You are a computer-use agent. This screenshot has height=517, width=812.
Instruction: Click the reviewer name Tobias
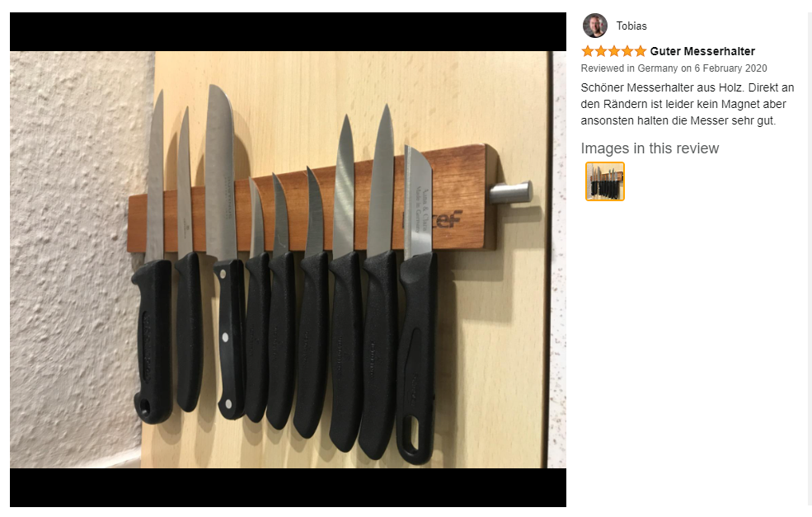click(x=631, y=26)
